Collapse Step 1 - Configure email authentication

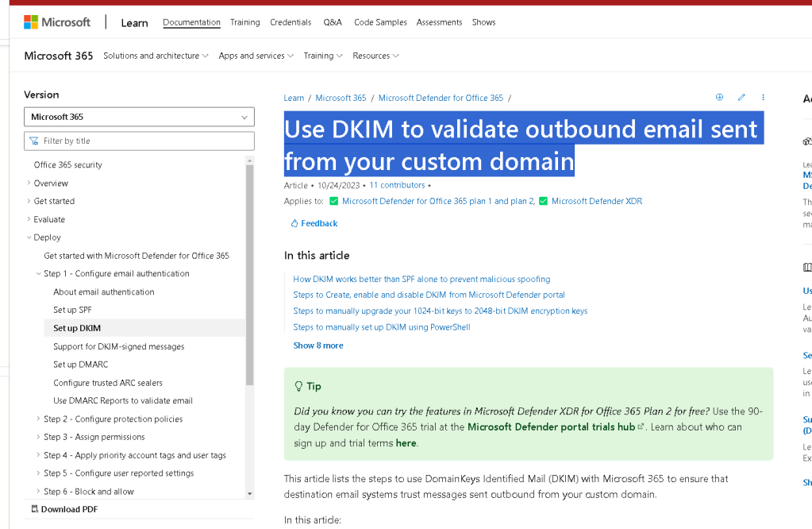38,273
